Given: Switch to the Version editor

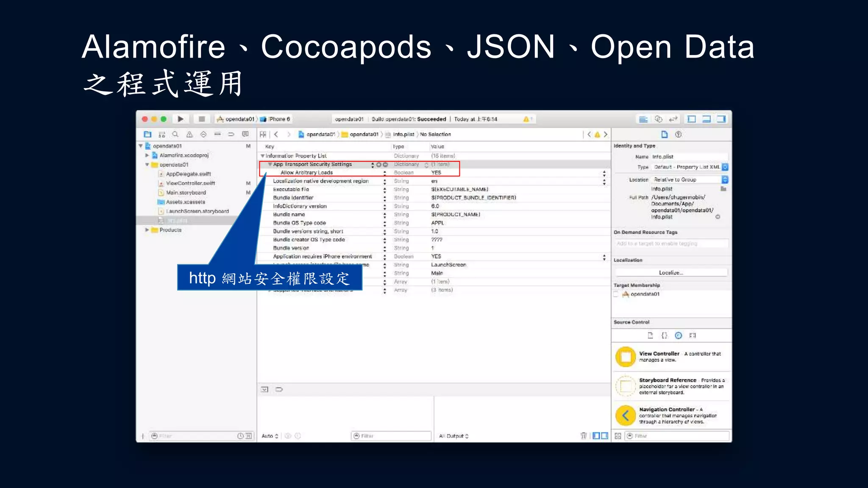Looking at the screenshot, I should [673, 119].
